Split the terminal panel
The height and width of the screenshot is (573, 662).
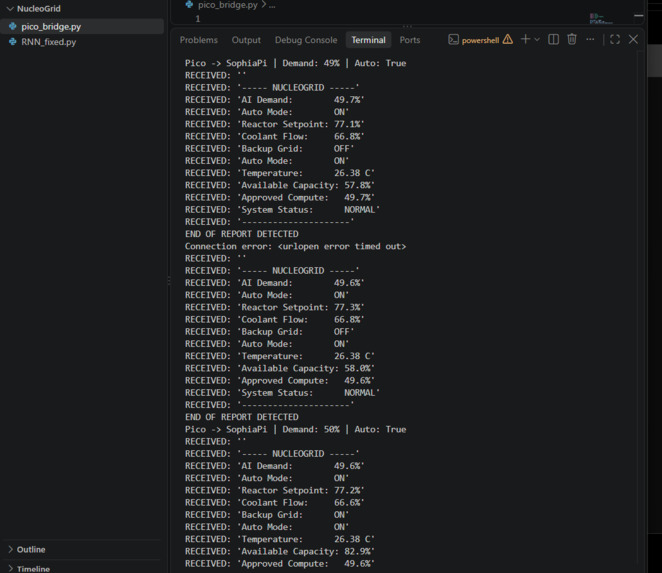click(553, 40)
